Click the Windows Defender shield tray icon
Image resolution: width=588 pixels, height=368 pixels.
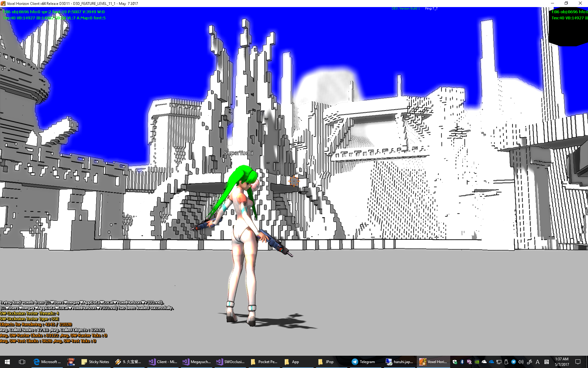click(455, 362)
